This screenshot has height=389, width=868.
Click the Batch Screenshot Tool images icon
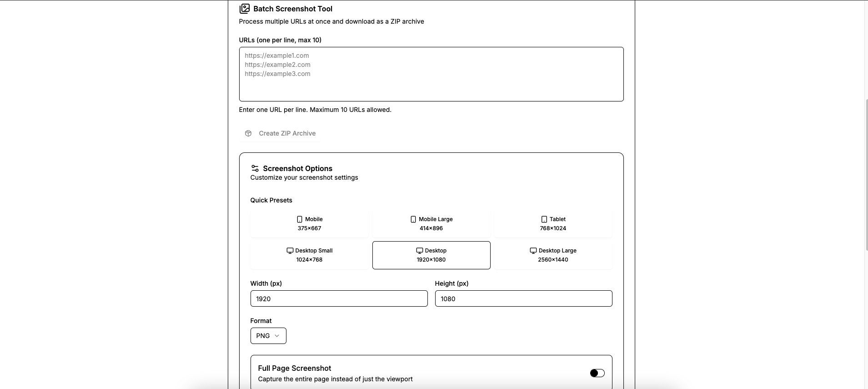pyautogui.click(x=245, y=9)
